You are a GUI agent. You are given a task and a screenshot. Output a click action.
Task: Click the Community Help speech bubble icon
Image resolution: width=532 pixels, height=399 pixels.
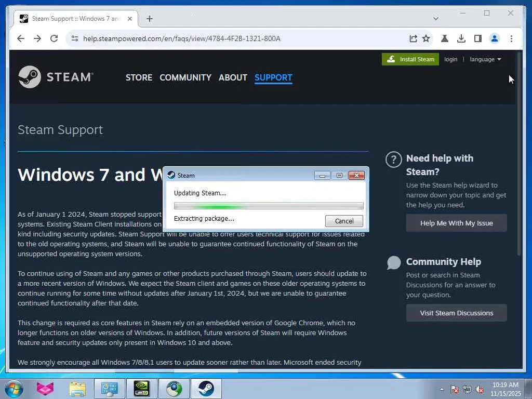(x=394, y=262)
